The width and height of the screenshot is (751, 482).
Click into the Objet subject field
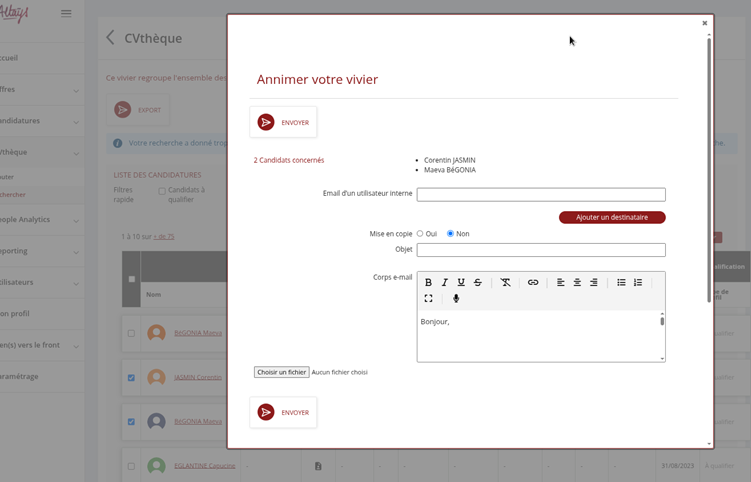(540, 250)
